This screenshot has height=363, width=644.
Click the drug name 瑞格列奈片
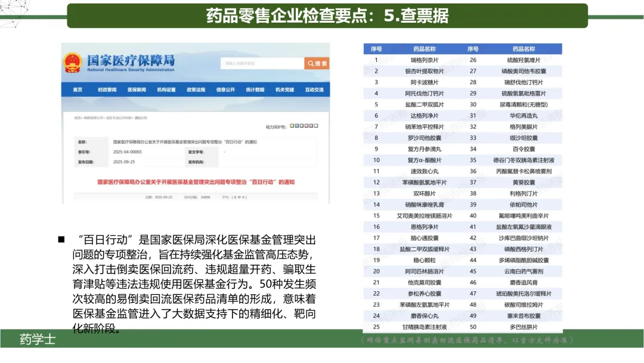[425, 60]
